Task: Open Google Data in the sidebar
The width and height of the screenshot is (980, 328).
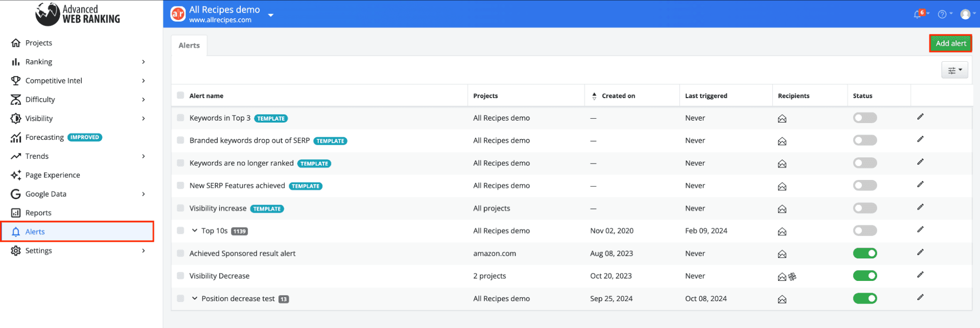Action: click(46, 194)
